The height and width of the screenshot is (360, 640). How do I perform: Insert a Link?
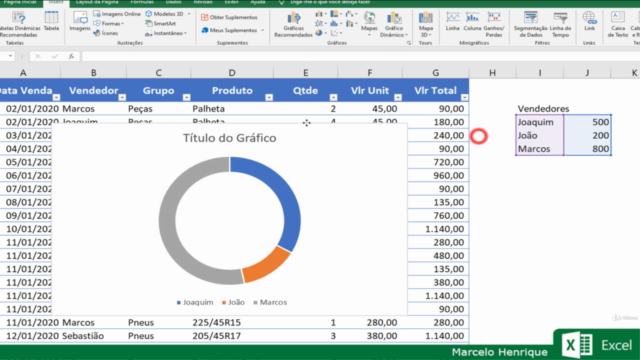(x=589, y=21)
